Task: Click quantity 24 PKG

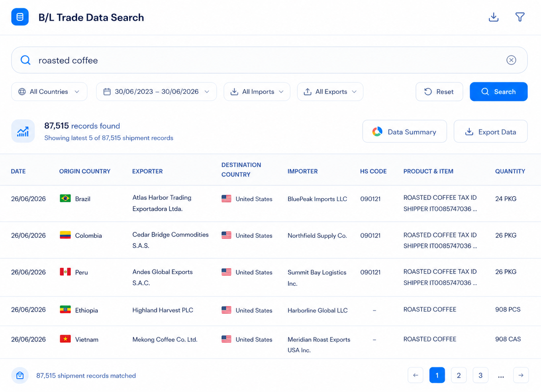Action: click(506, 199)
